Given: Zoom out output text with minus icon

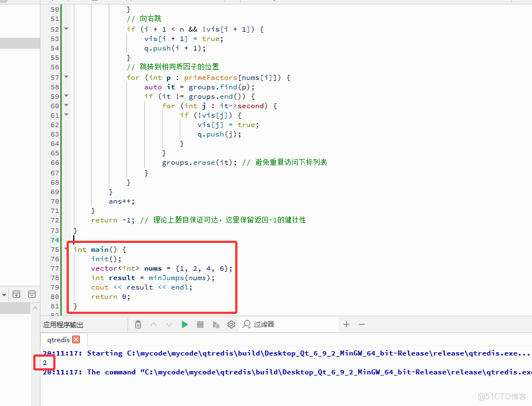Looking at the screenshot, I should (362, 324).
